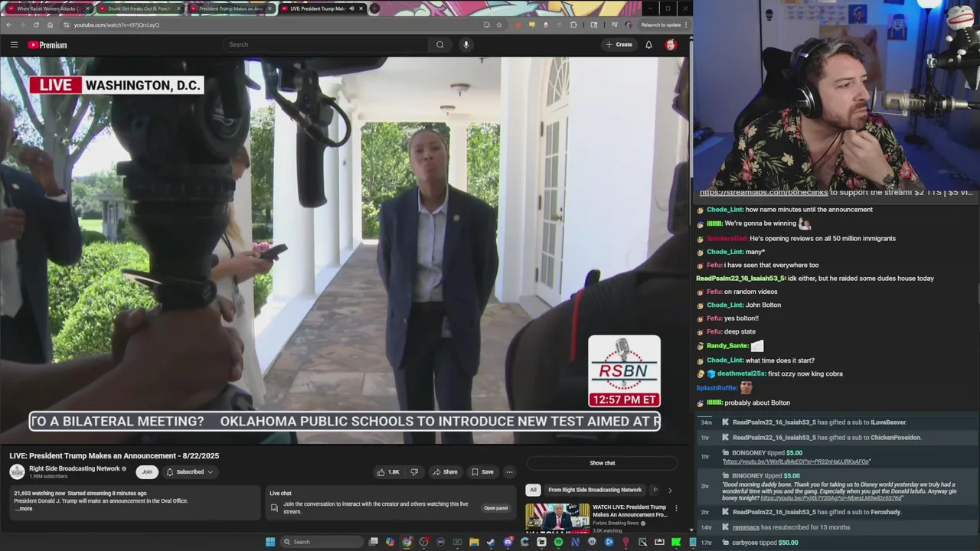
Task: Click chat message 'probably about Bolton'
Action: [x=757, y=403]
